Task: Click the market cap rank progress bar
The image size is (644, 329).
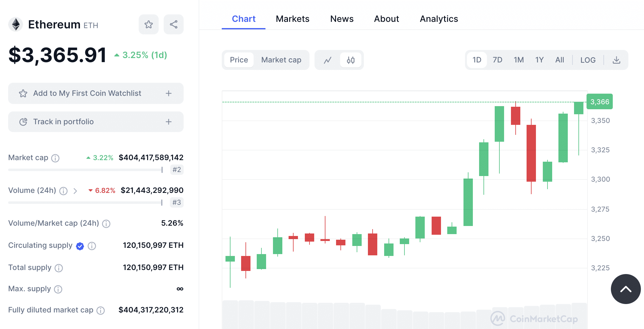Action: (x=86, y=170)
